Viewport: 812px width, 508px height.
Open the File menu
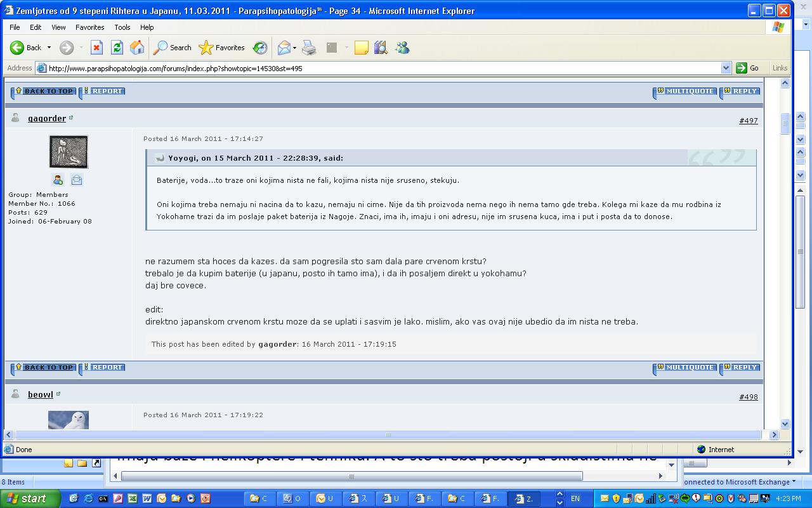(x=15, y=27)
